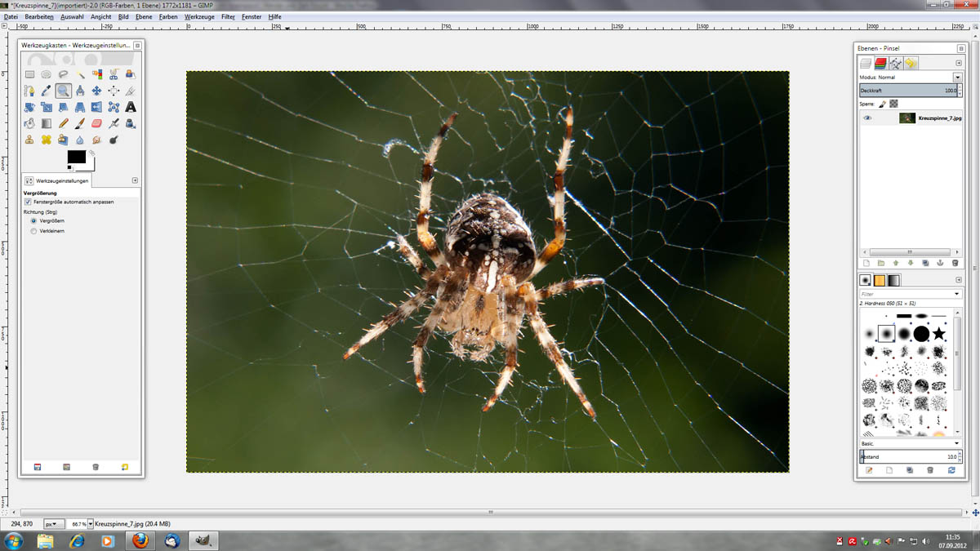Viewport: 980px width, 551px height.
Task: Open the 'Werkzeugeinstellungen' tab
Action: tap(57, 180)
